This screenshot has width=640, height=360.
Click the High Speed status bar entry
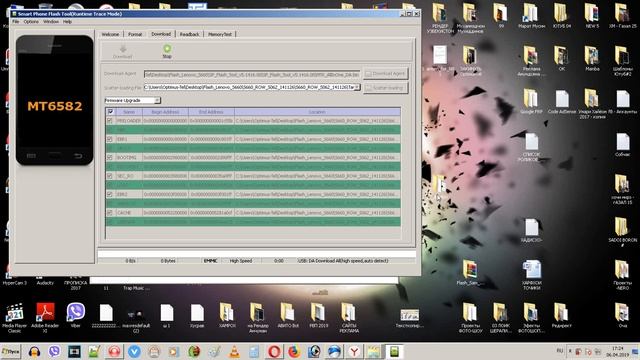(241, 261)
